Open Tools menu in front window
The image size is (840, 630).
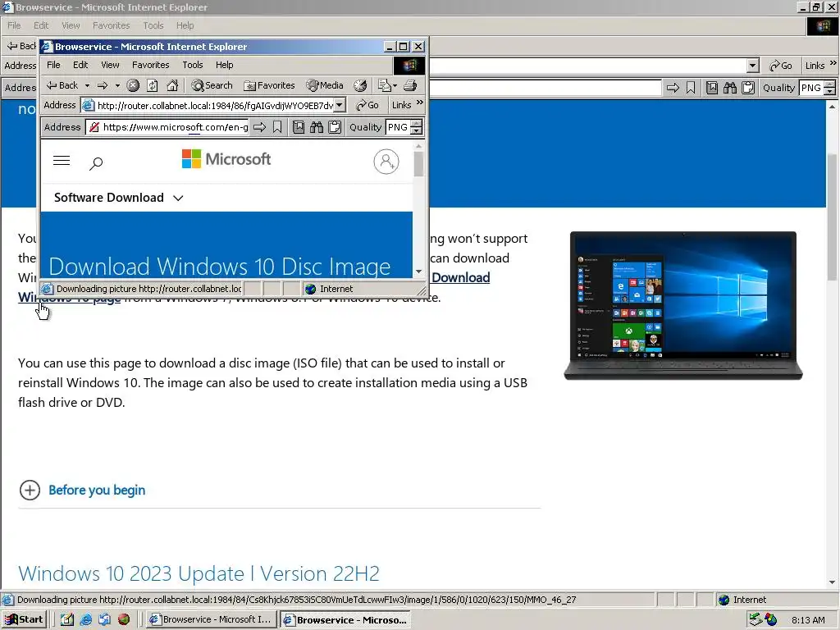192,65
